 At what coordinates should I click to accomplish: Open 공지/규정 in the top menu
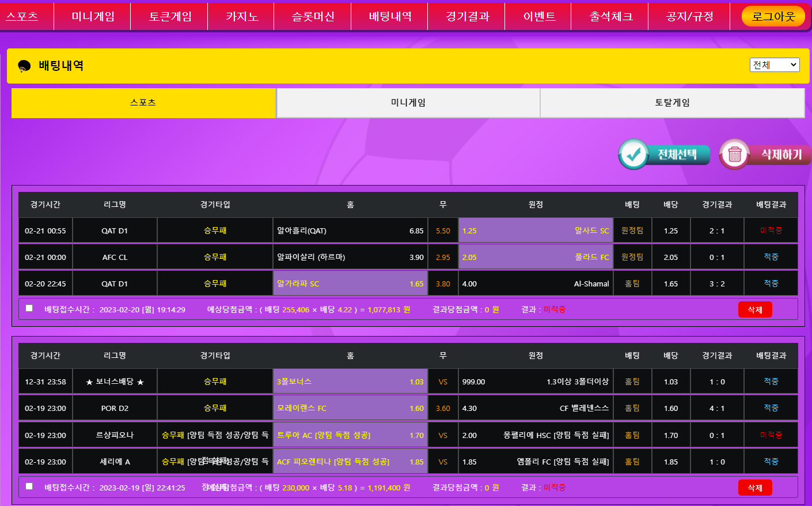point(689,16)
